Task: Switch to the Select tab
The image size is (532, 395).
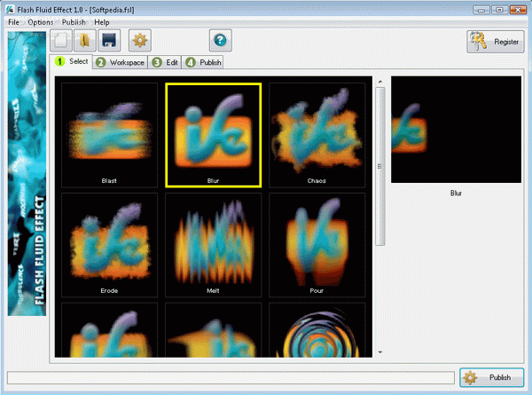Action: coord(71,61)
